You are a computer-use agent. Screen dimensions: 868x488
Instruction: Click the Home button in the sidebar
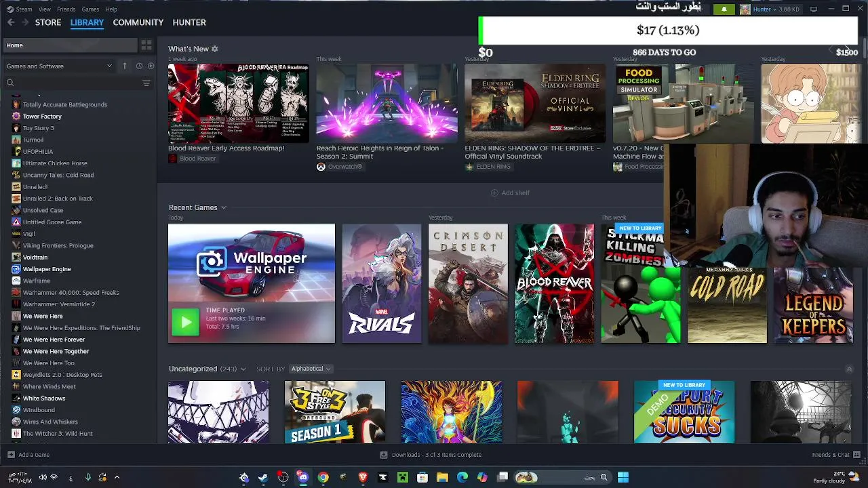pyautogui.click(x=70, y=45)
